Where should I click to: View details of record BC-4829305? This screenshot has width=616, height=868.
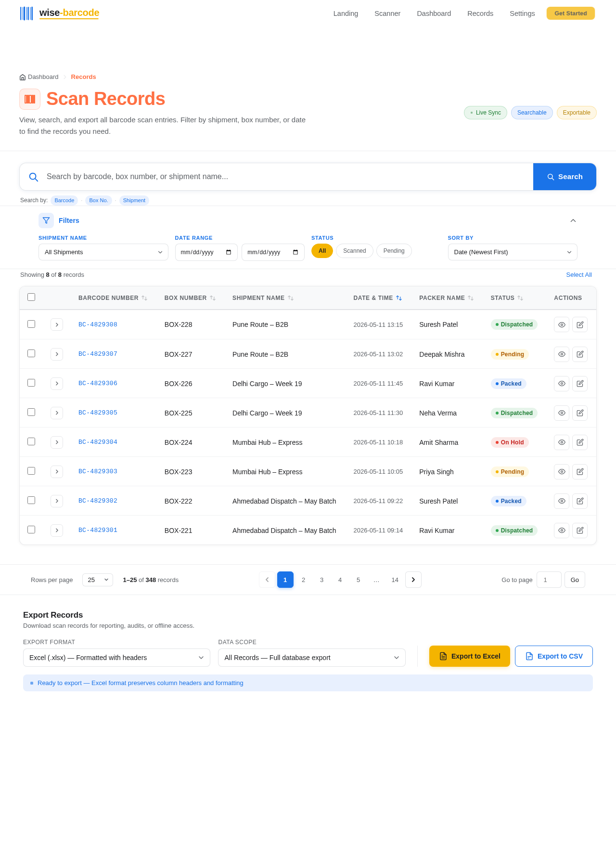[562, 413]
